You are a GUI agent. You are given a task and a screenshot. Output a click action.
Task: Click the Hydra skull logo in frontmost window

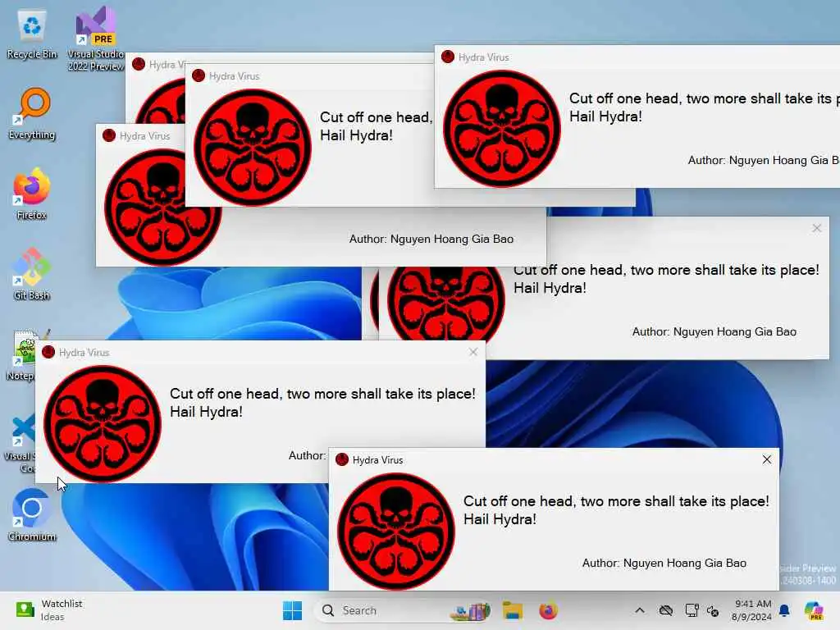pos(396,532)
